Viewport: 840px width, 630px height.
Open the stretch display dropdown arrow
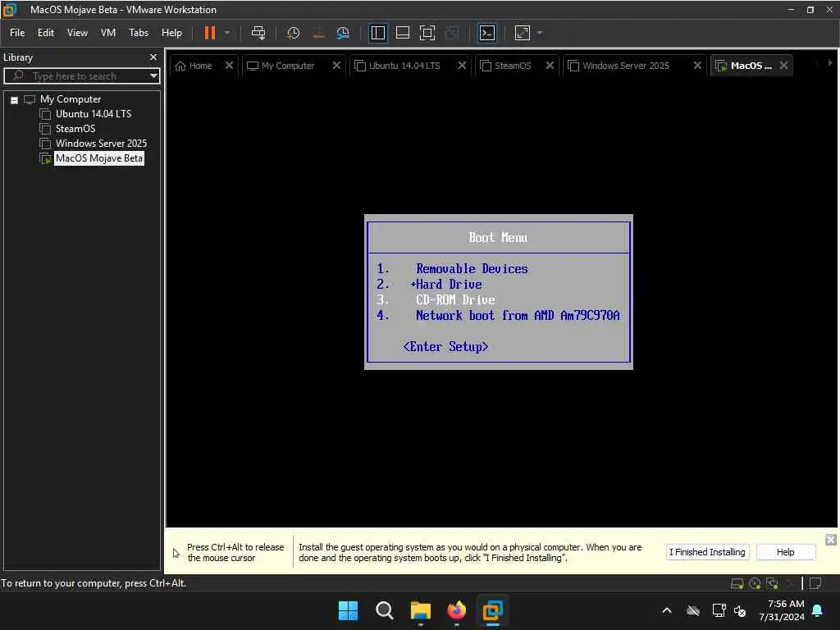tap(540, 33)
